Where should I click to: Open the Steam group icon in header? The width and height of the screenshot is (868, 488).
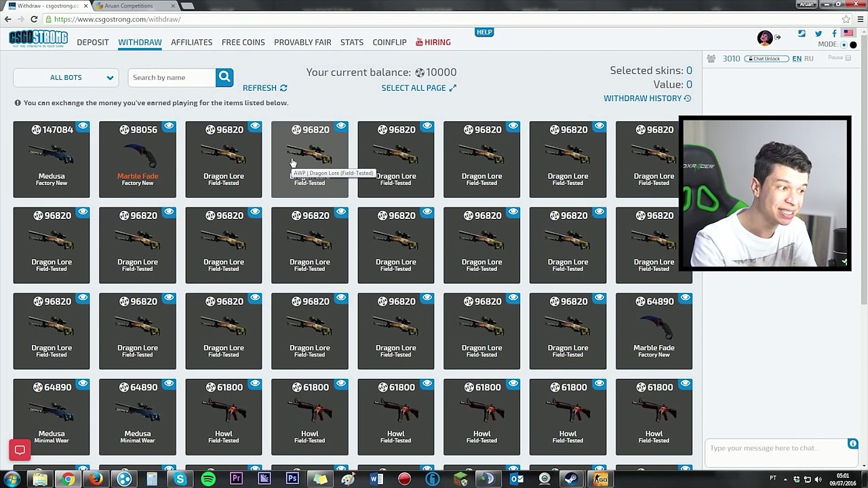(x=802, y=34)
